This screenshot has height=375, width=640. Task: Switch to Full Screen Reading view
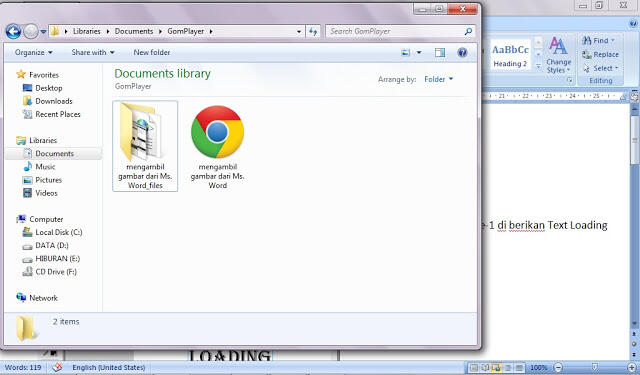[485, 368]
